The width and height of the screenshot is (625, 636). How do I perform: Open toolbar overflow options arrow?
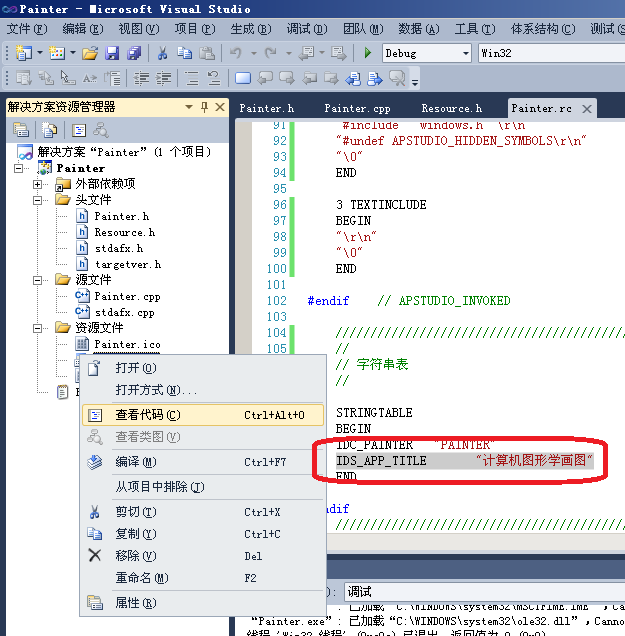click(415, 83)
